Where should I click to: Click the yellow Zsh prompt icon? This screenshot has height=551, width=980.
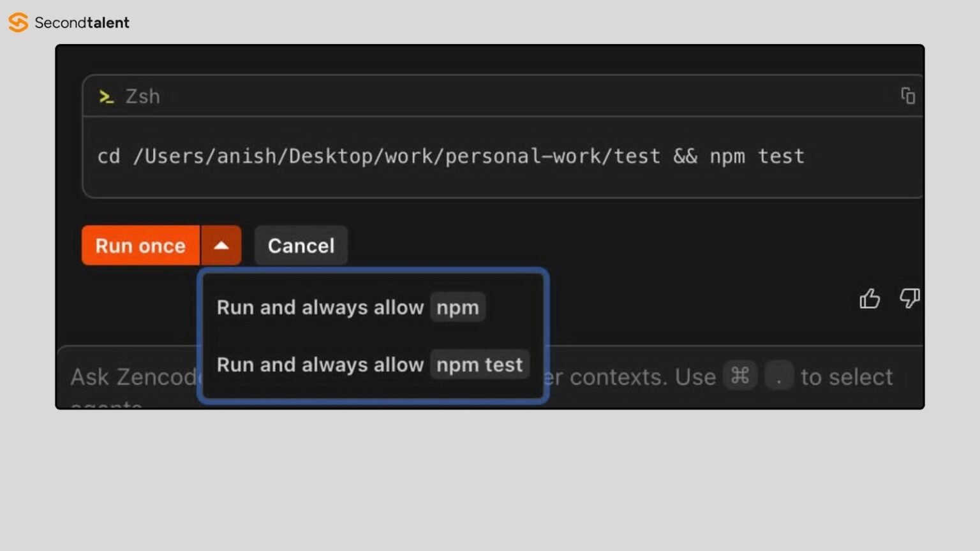pos(106,96)
